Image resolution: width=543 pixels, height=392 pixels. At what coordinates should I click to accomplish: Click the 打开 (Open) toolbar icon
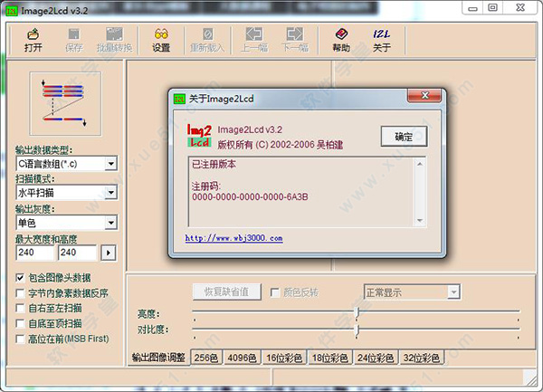tap(33, 40)
